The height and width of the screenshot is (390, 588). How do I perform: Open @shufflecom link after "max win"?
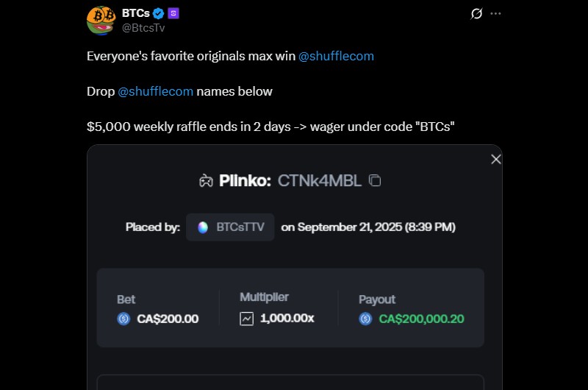(x=336, y=56)
